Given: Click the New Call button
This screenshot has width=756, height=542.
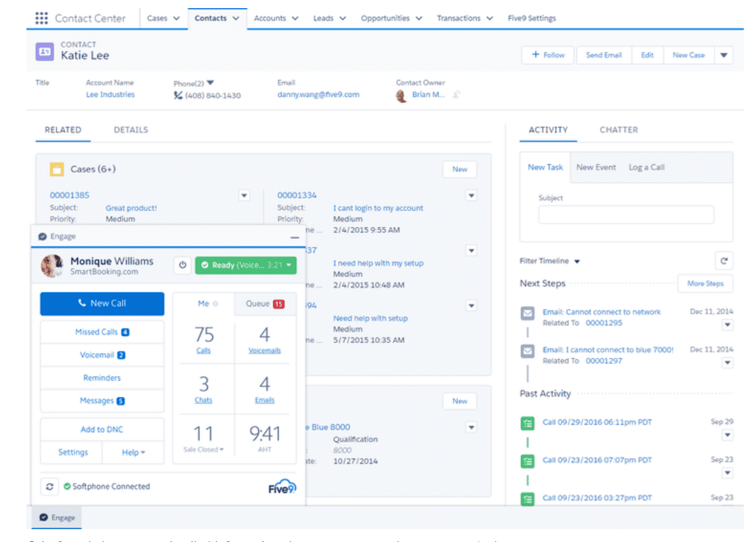Looking at the screenshot, I should point(102,304).
